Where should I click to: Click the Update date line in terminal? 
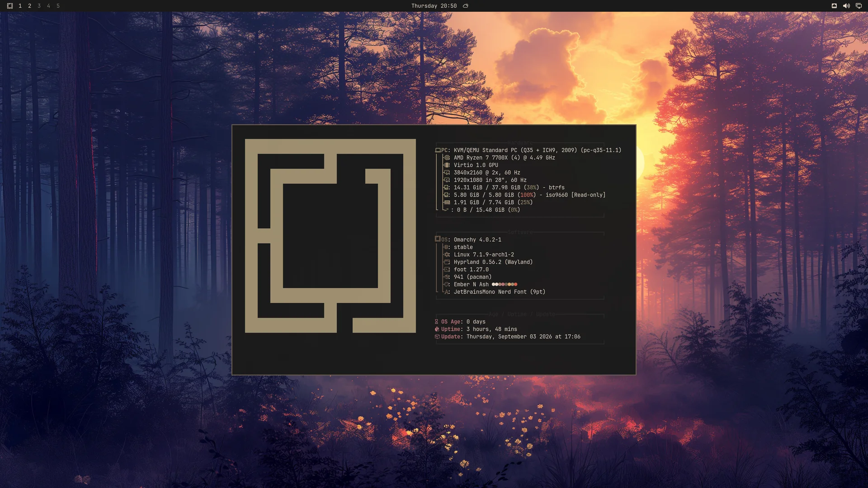click(508, 337)
